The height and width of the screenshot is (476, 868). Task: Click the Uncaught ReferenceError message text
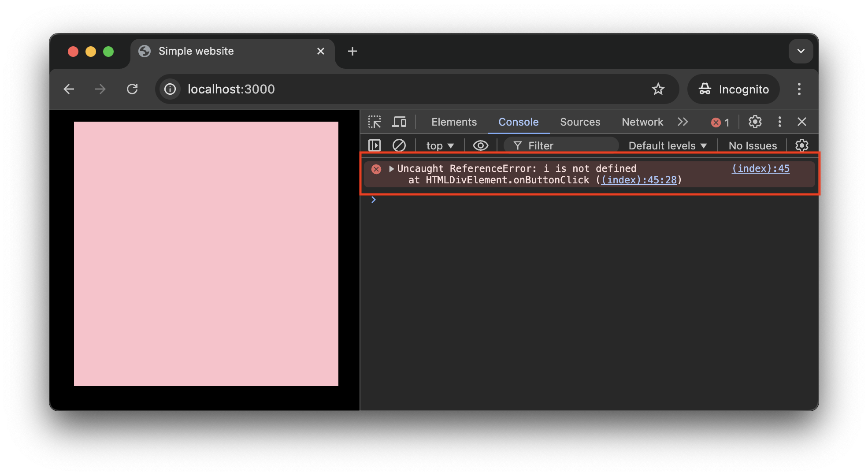pyautogui.click(x=516, y=168)
